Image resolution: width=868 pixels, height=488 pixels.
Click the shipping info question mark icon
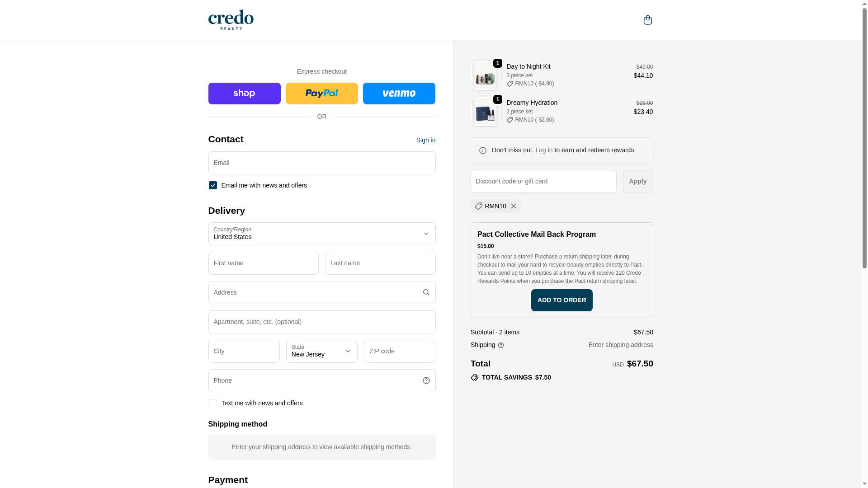[501, 345]
